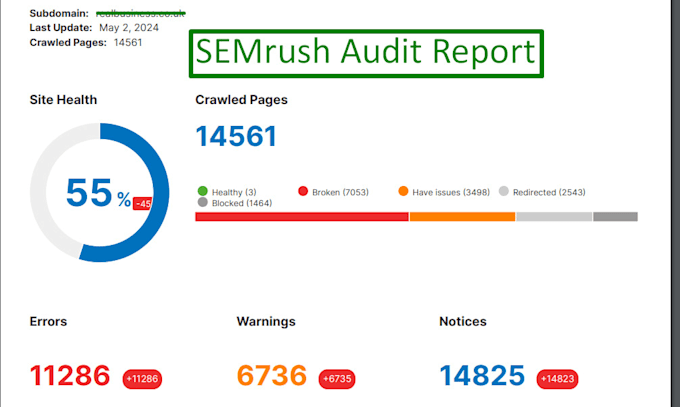The image size is (680, 407).
Task: Click the Warnings heading
Action: point(266,322)
